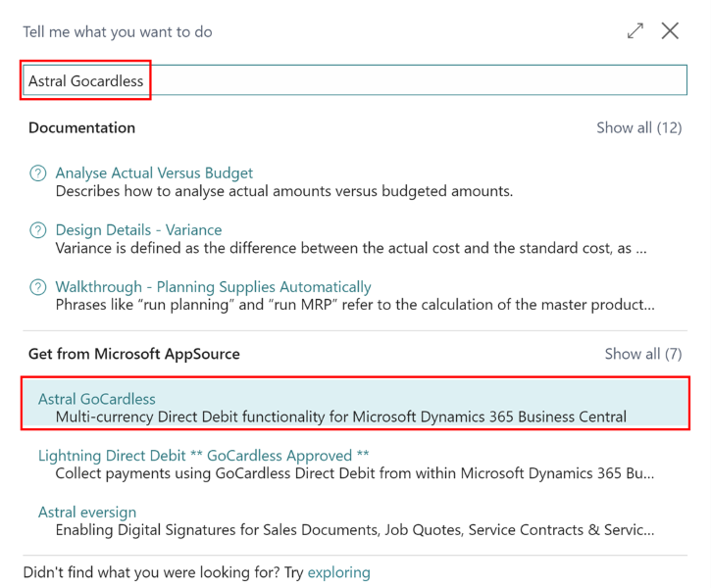Click the variance definition description text

pyautogui.click(x=350, y=248)
